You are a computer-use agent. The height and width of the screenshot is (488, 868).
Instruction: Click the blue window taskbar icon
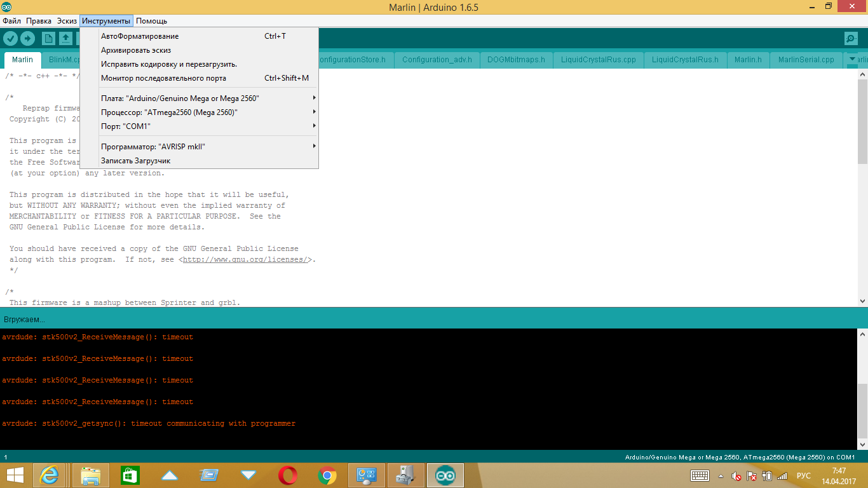click(x=209, y=475)
